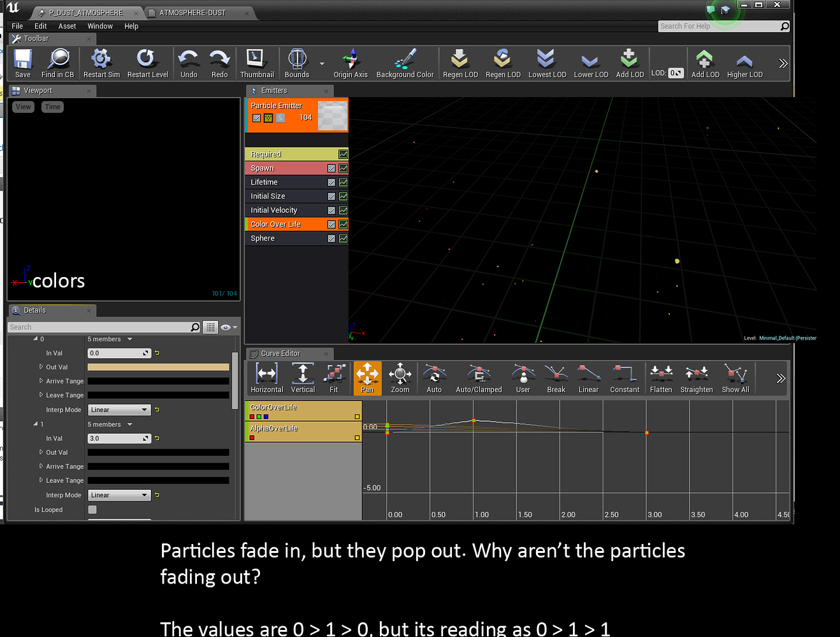Go to Lower LOD
This screenshot has height=637, width=840.
click(591, 63)
